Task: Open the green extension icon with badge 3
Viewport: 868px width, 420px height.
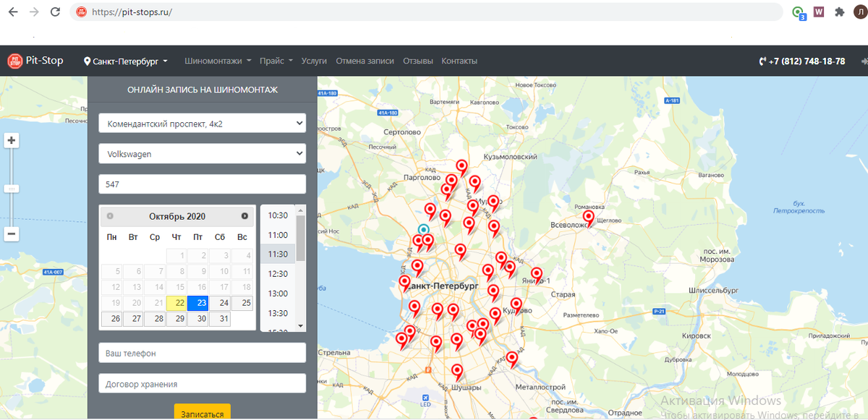Action: coord(798,12)
